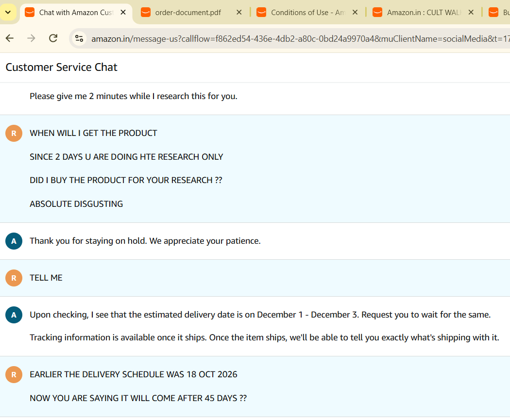Click the R avatar beside TELL ME
The height and width of the screenshot is (420, 510).
(14, 278)
